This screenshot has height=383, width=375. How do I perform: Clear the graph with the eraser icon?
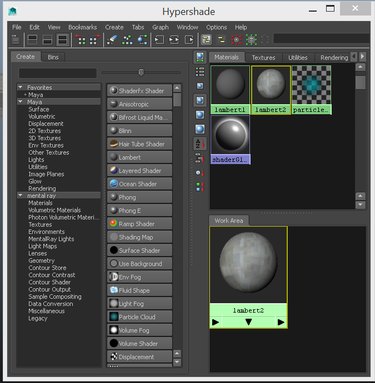pos(112,40)
